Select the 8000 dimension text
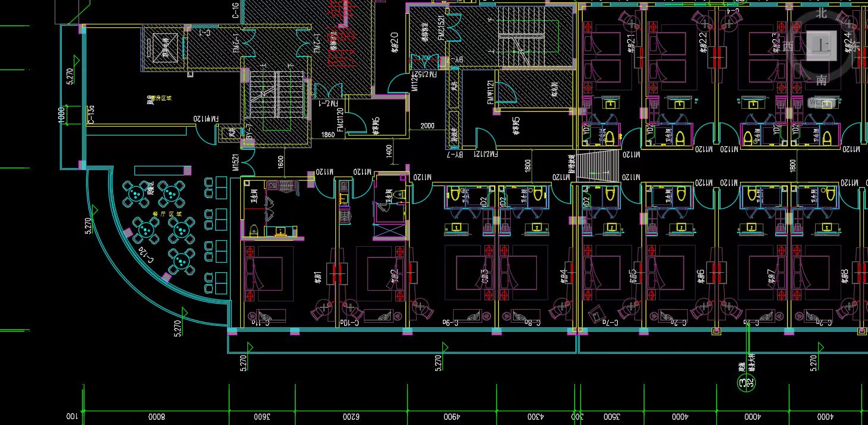Viewport: 868px width, 425px height. coord(156,417)
